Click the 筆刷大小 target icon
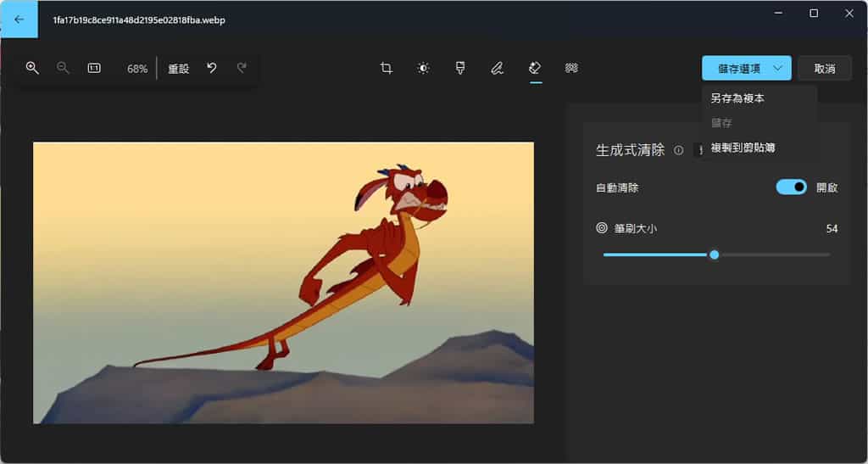Image resolution: width=868 pixels, height=464 pixels. click(602, 227)
